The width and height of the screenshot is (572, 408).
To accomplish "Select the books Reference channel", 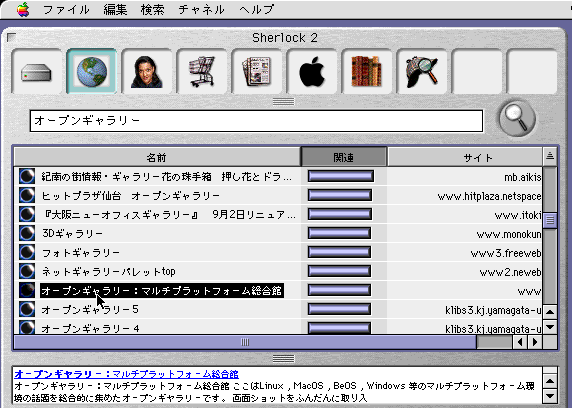I will (x=367, y=72).
